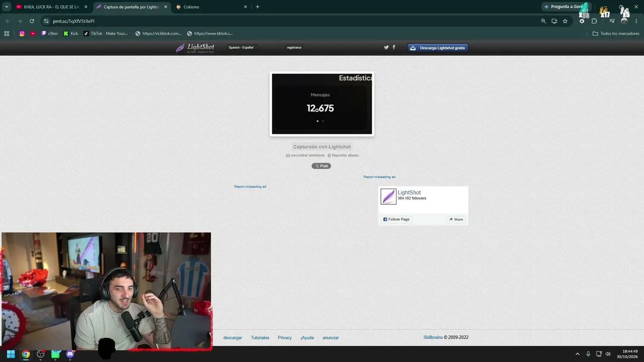Open the Instagram bookmark icon
644x362 pixels.
point(22,34)
